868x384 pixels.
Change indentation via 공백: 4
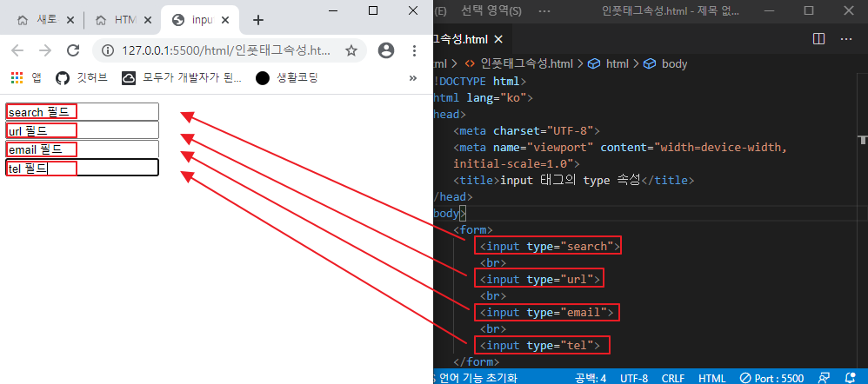590,378
